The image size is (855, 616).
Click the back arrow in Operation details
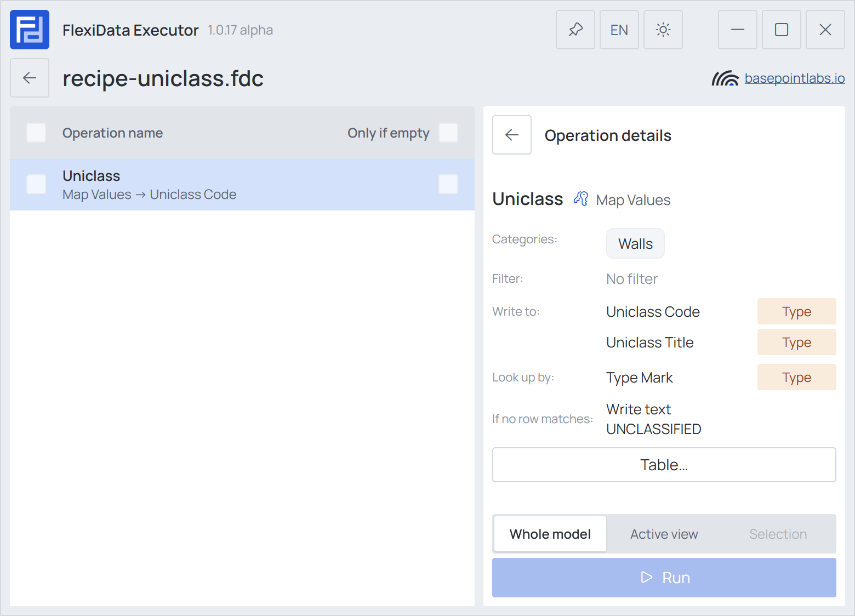(512, 135)
